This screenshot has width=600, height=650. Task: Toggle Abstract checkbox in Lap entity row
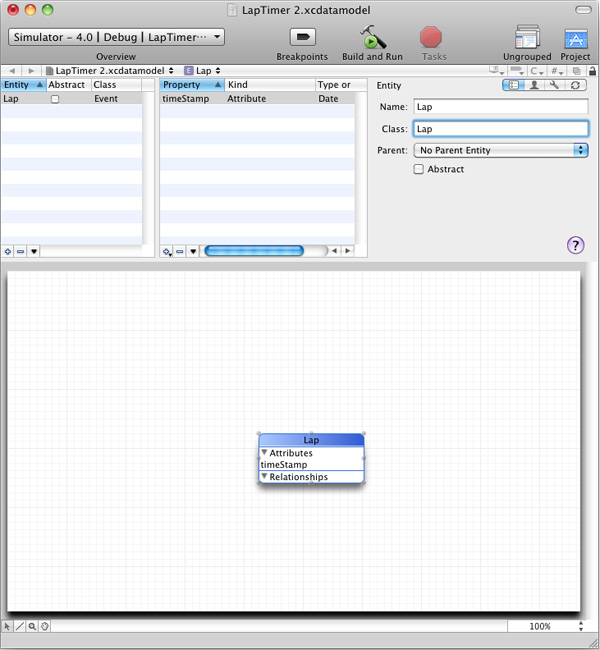(55, 99)
